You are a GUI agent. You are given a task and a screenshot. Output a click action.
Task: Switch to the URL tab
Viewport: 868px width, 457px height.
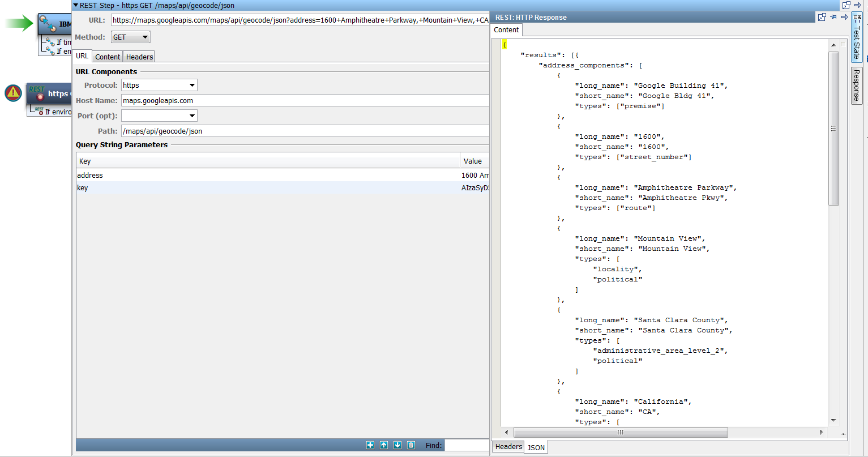click(82, 56)
